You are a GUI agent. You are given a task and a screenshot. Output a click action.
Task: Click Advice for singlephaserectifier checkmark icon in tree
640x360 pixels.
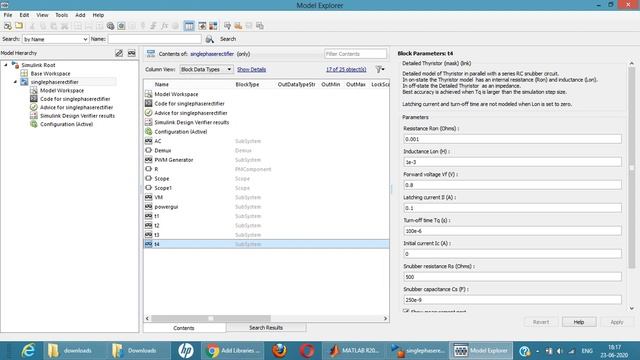coord(33,107)
